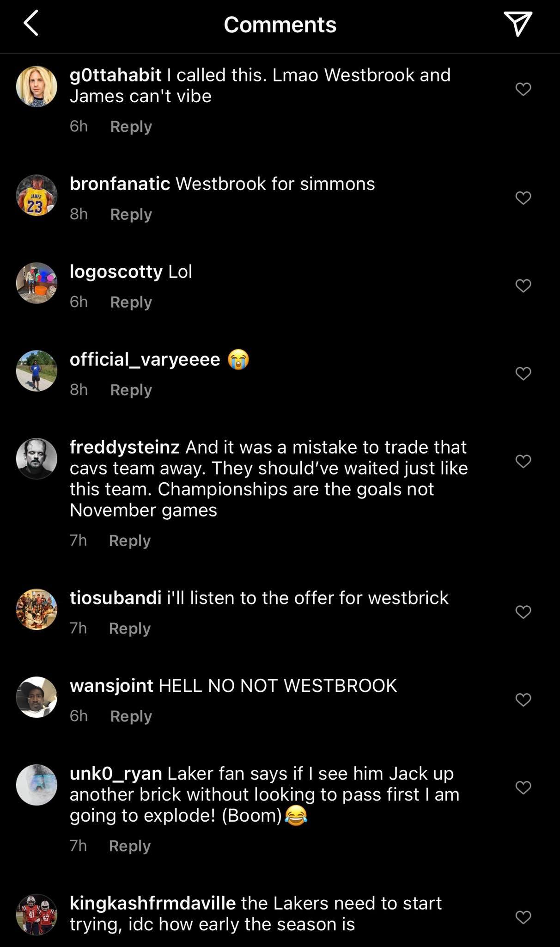Image resolution: width=560 pixels, height=947 pixels.
Task: Heart kingkashfrmdaville's Lakers comment
Action: 523,916
